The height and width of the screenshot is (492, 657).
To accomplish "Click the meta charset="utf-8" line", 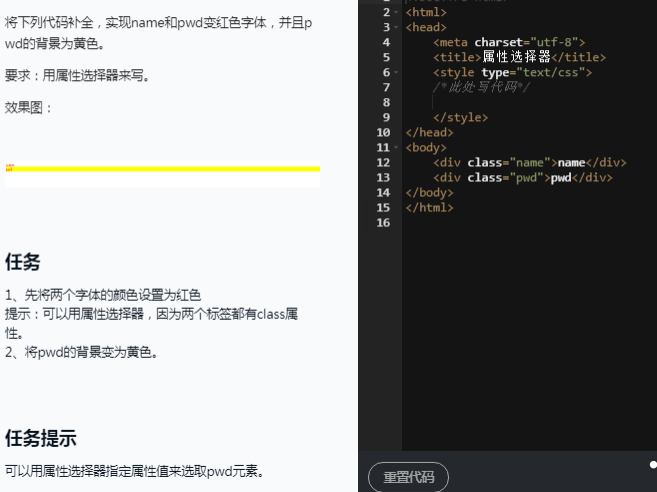I will pos(509,42).
